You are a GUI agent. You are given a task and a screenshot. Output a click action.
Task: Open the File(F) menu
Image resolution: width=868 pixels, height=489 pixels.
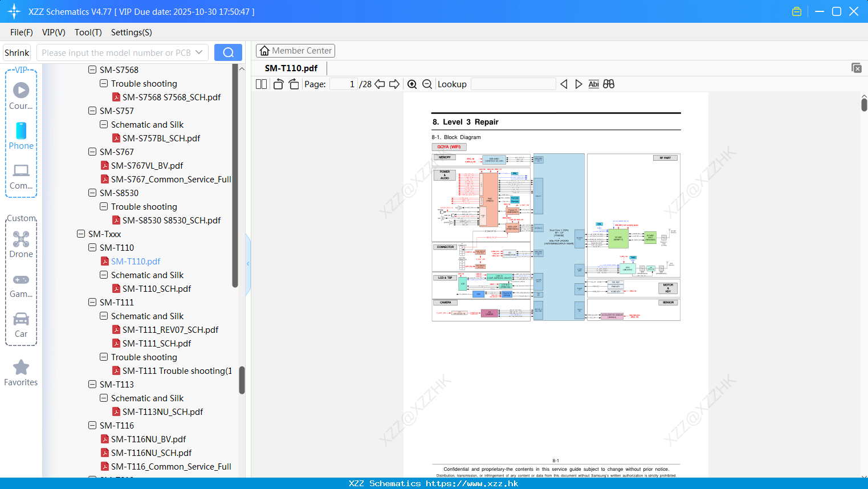22,32
